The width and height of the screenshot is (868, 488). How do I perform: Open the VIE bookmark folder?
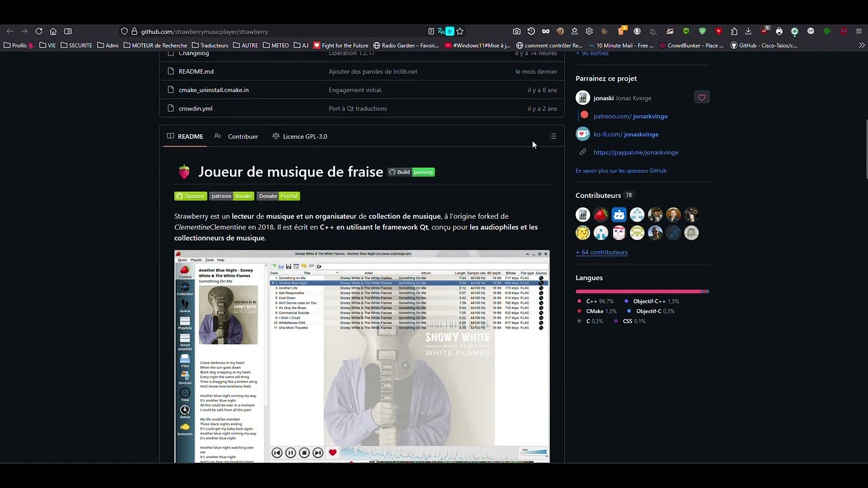[47, 45]
